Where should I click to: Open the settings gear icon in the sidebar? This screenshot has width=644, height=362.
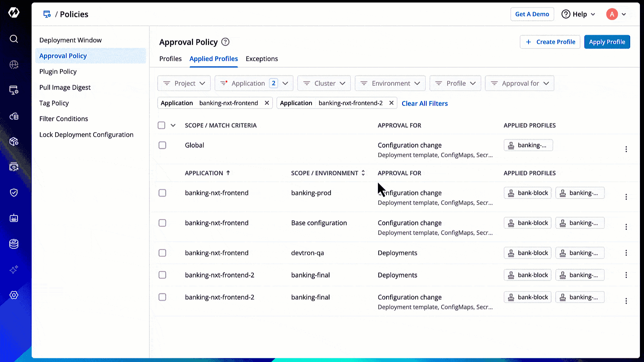click(14, 295)
